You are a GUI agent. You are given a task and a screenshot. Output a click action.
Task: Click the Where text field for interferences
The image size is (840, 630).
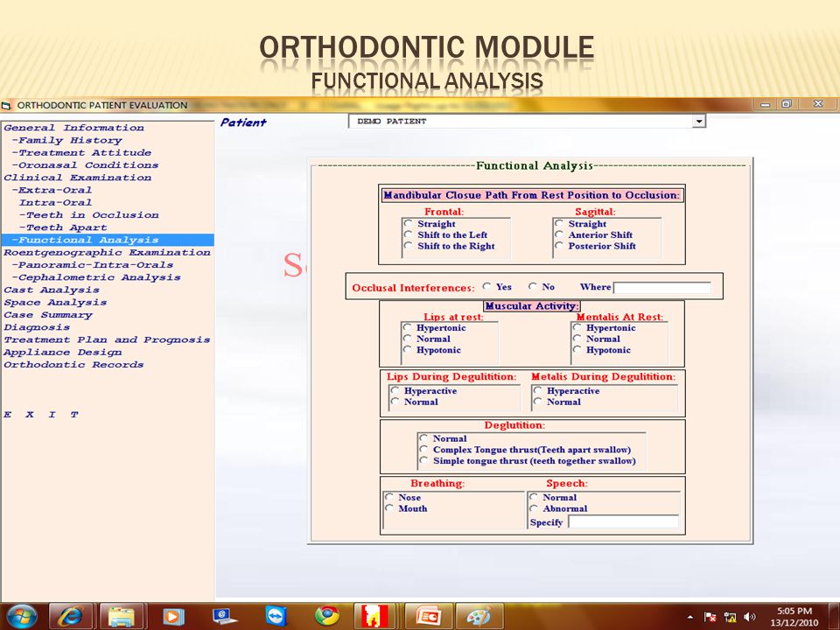[x=662, y=287]
